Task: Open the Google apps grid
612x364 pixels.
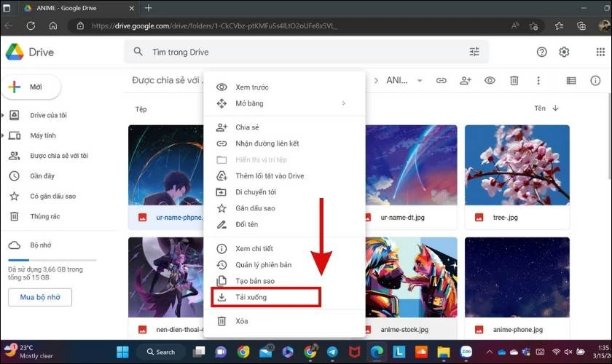Action: (x=600, y=52)
